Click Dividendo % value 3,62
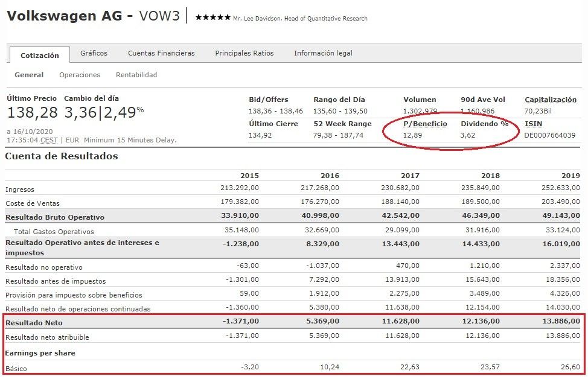588x382 pixels. click(468, 135)
